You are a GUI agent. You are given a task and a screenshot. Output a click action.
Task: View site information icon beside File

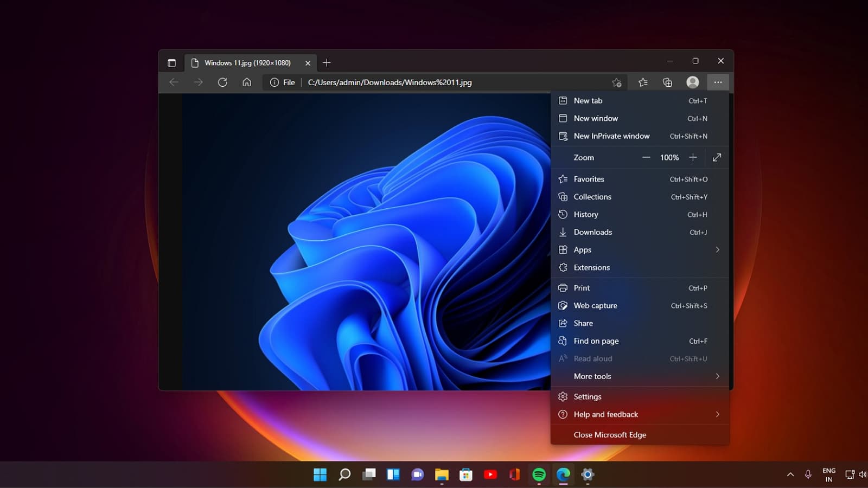click(x=275, y=82)
